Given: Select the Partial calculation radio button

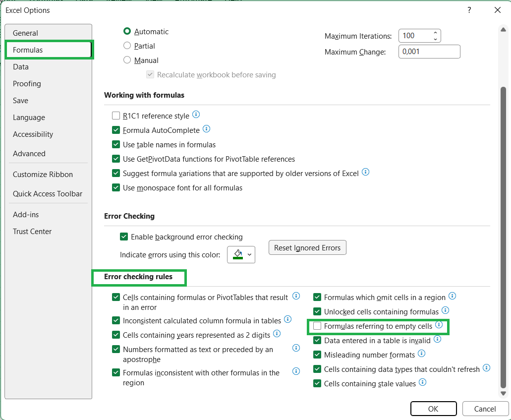Looking at the screenshot, I should point(127,46).
